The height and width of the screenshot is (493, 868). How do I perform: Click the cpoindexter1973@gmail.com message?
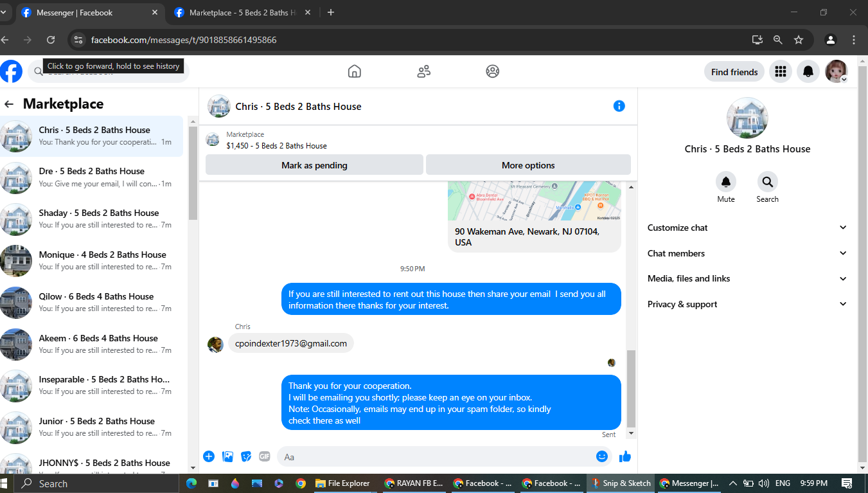pos(291,343)
